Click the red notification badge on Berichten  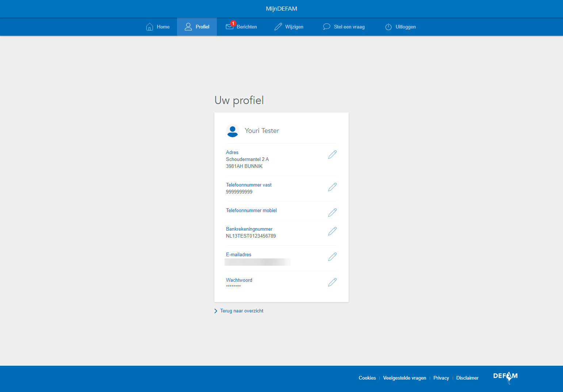[233, 23]
